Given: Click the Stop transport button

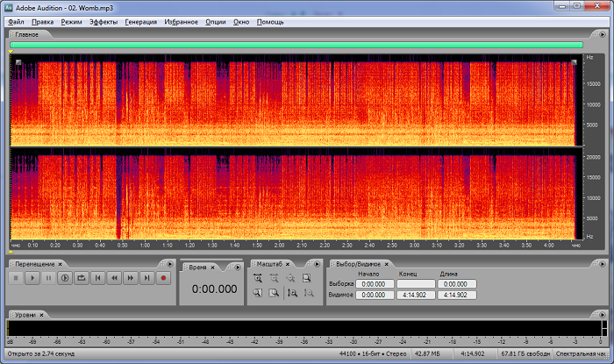Looking at the screenshot, I should [x=16, y=278].
